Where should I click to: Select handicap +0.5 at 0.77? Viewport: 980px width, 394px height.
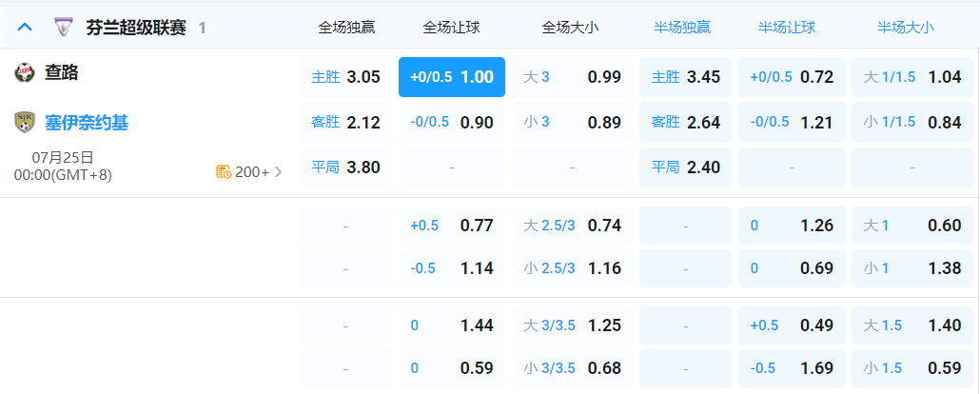point(452,226)
